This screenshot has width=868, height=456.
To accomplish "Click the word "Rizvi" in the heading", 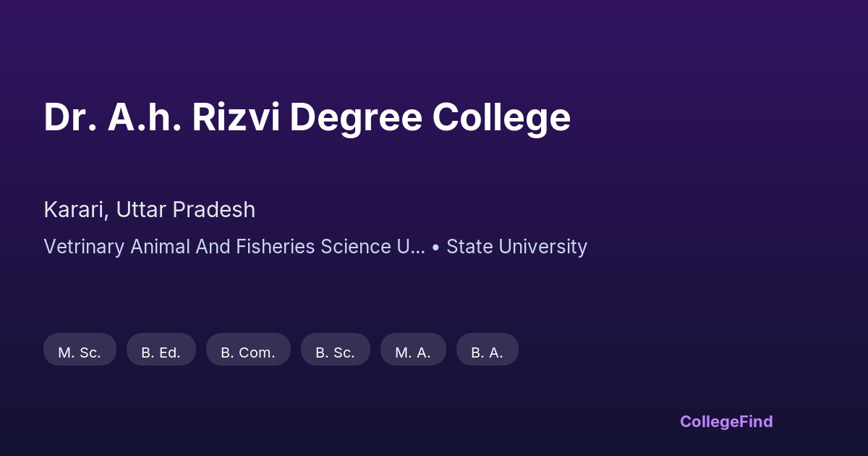I will click(235, 117).
